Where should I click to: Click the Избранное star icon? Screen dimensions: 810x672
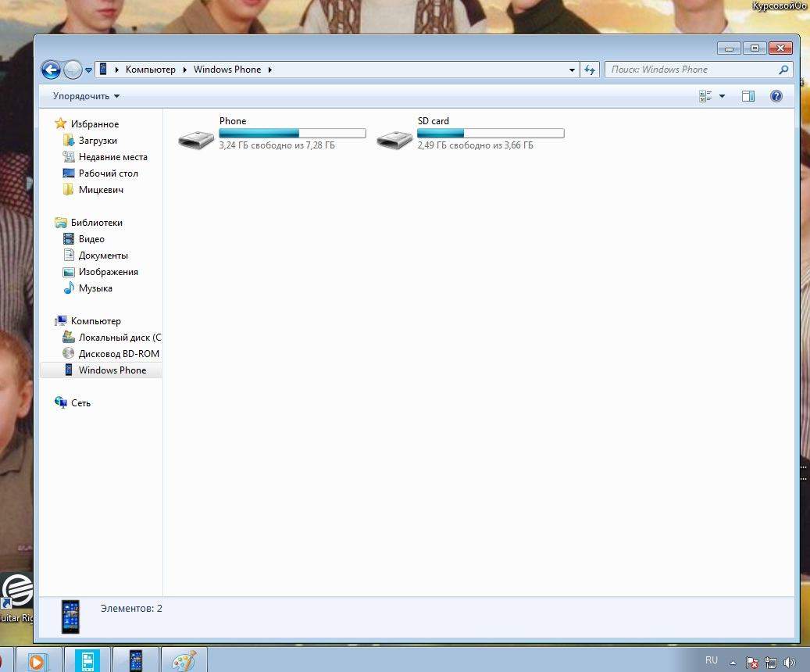[x=60, y=123]
